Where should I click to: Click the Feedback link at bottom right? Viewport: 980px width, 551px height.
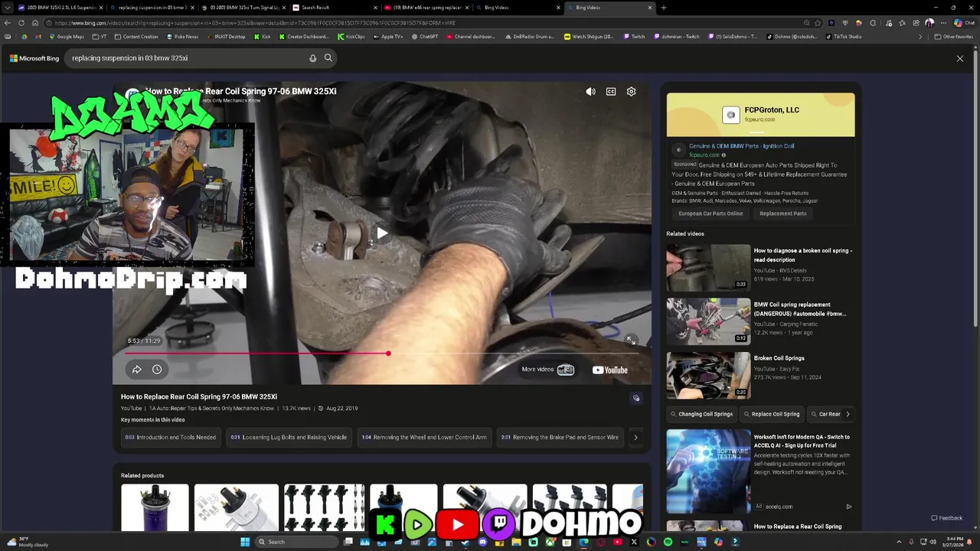(947, 518)
